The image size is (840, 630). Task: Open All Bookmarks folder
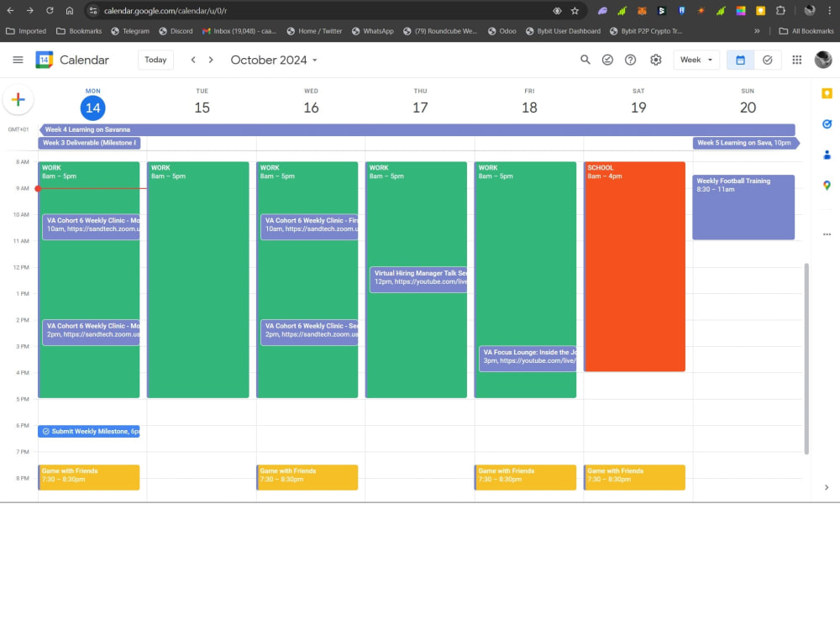806,31
